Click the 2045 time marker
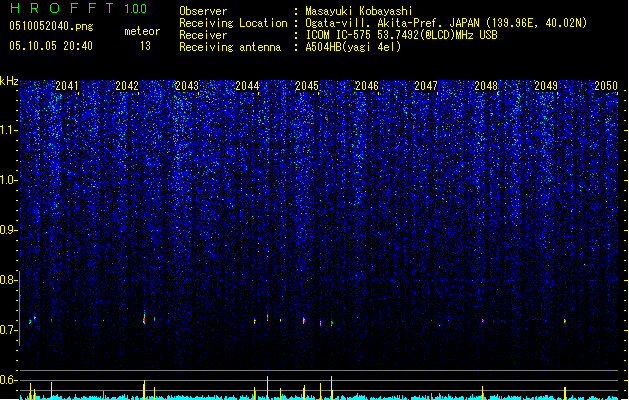Viewport: 629px width, 400px height. click(x=307, y=86)
